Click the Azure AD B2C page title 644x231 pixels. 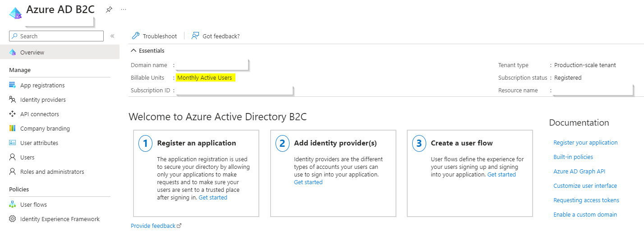(x=60, y=9)
